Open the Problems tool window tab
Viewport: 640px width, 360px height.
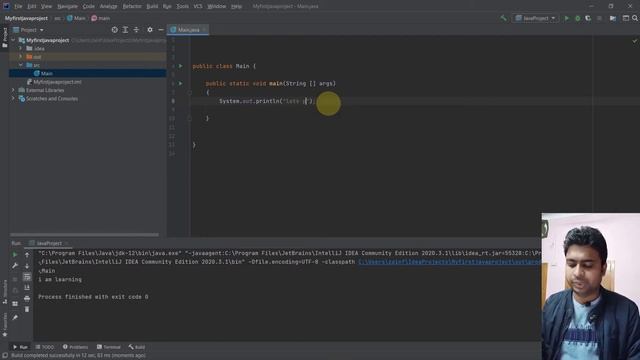tap(76, 347)
